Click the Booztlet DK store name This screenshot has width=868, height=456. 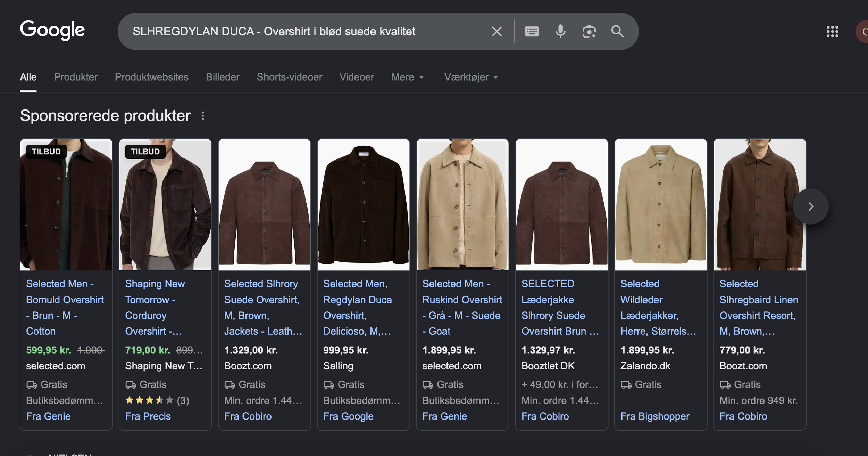click(548, 366)
